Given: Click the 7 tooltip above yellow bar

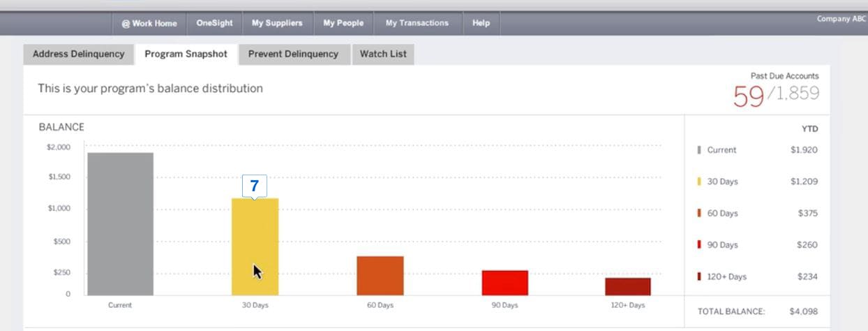Looking at the screenshot, I should tap(255, 186).
